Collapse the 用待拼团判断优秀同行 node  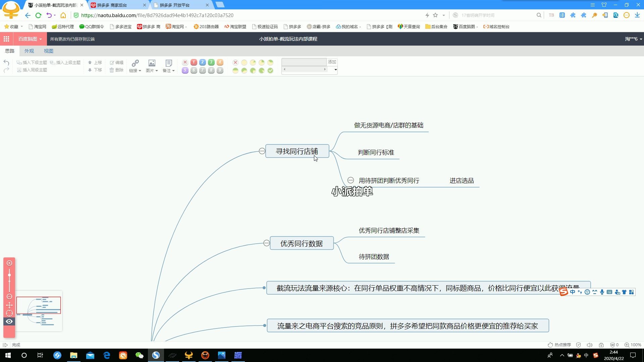point(351,180)
